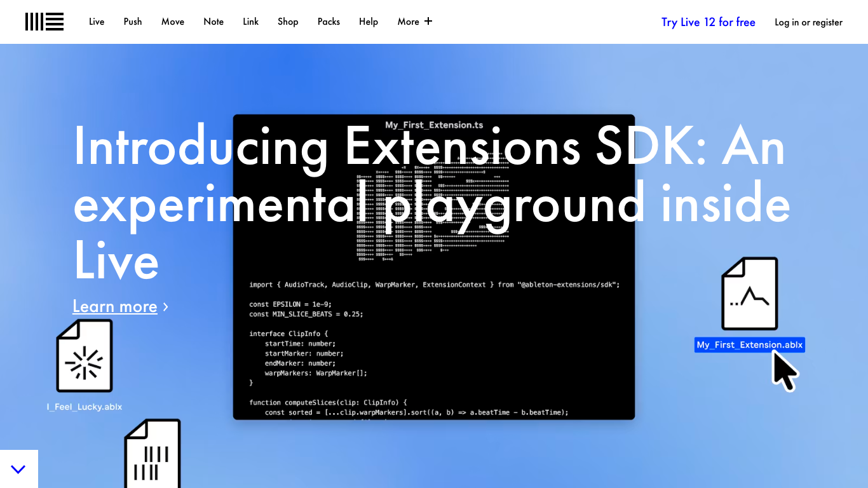Open the Link page

251,22
